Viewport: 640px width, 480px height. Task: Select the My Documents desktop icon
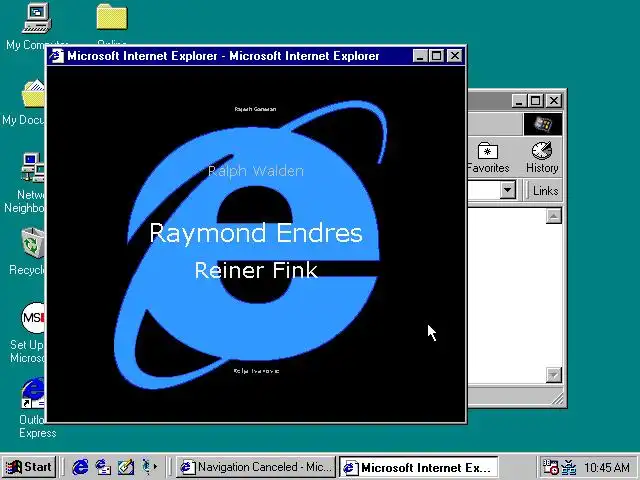click(x=33, y=94)
